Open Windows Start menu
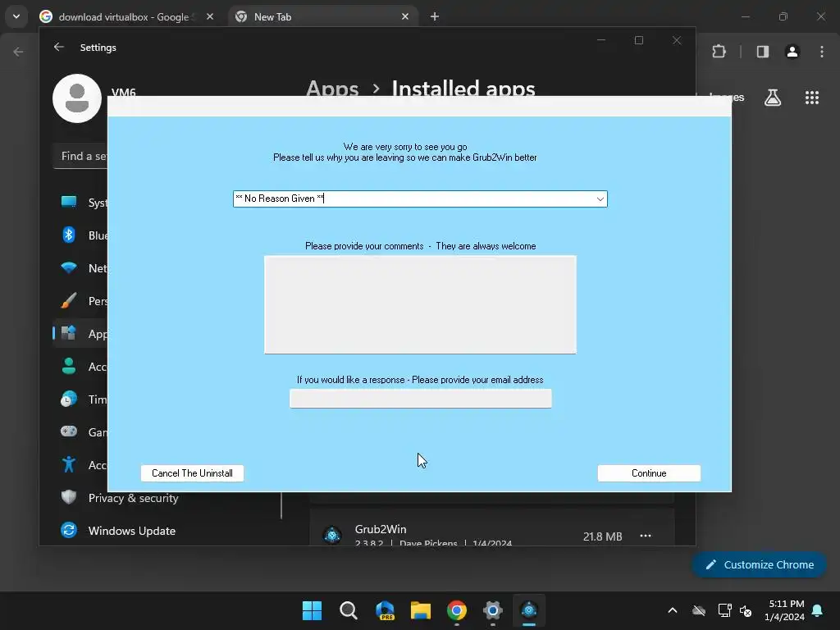This screenshot has height=630, width=840. (312, 610)
